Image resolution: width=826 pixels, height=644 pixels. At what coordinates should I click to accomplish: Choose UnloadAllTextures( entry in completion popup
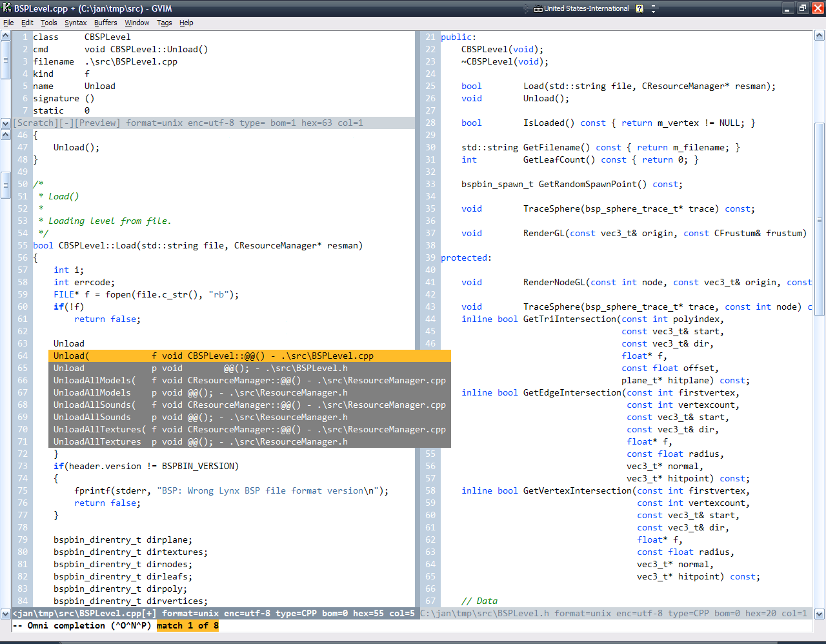tap(249, 430)
